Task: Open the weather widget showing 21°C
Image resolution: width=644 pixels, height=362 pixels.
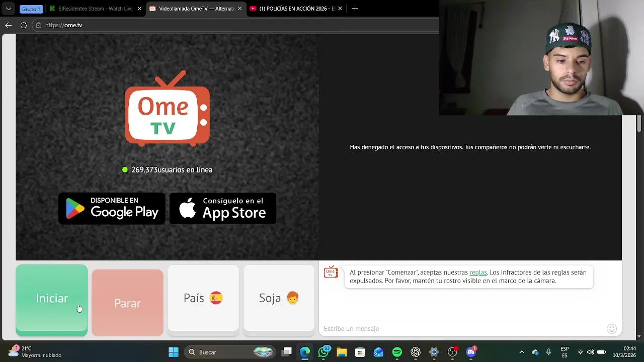Action: click(35, 352)
